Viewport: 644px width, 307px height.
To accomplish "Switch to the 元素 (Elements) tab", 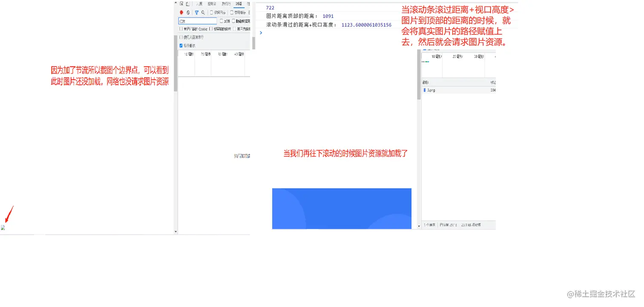I will [x=199, y=4].
